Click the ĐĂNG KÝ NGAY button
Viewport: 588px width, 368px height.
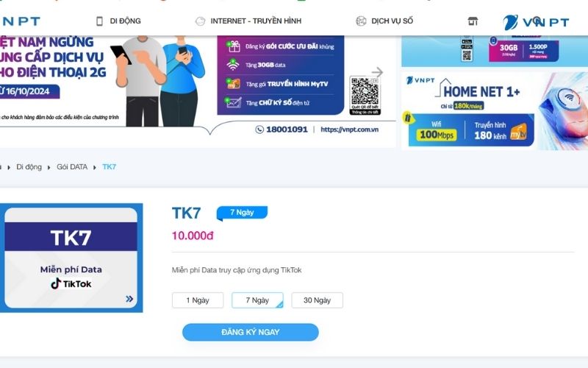pyautogui.click(x=251, y=332)
